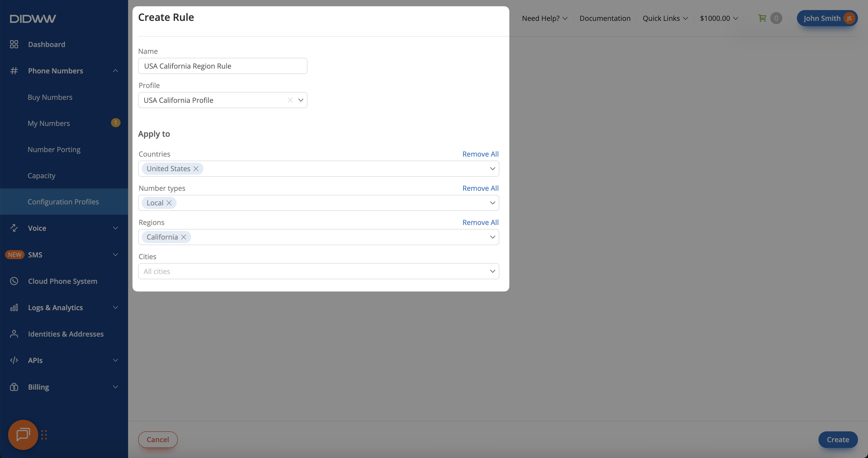The height and width of the screenshot is (458, 868).
Task: Click the shopping cart icon
Action: click(762, 18)
